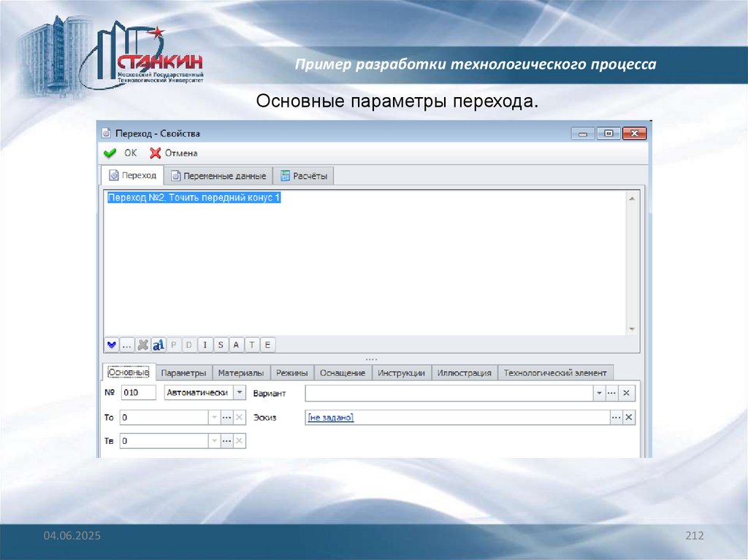
Task: Click the E toolbar button
Action: [x=267, y=345]
